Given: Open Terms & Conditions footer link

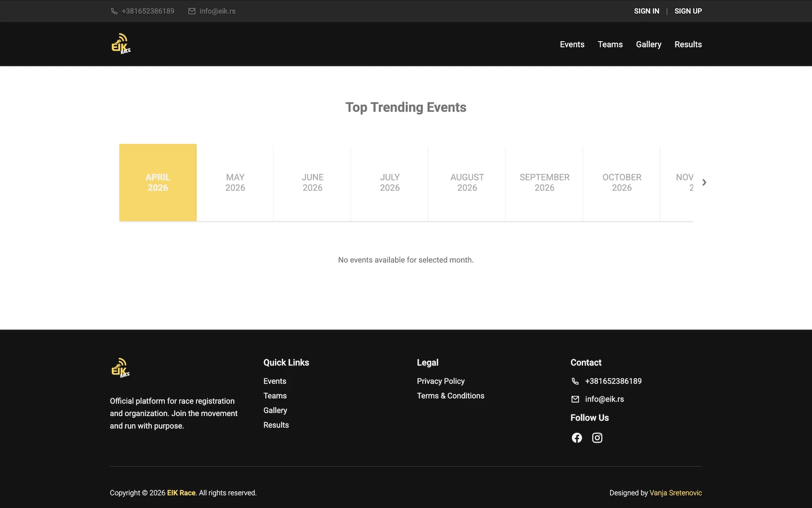Looking at the screenshot, I should 450,396.
